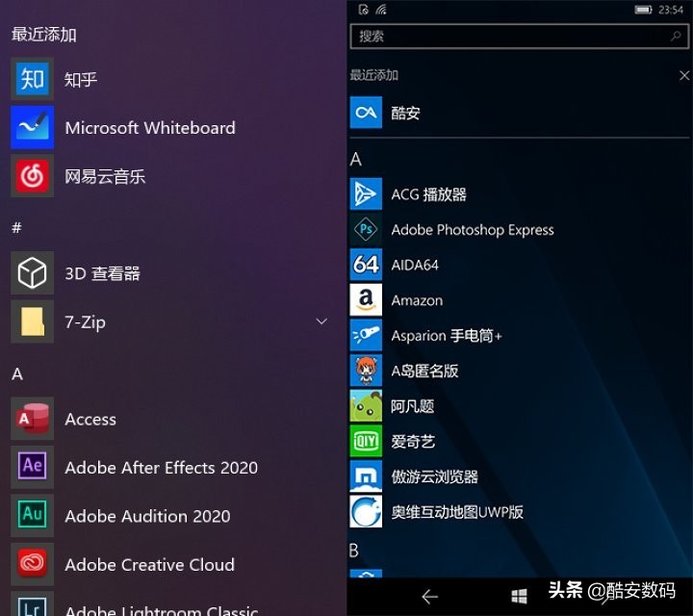The height and width of the screenshot is (616, 693).
Task: Click the phone 搜索 search field
Action: [520, 37]
